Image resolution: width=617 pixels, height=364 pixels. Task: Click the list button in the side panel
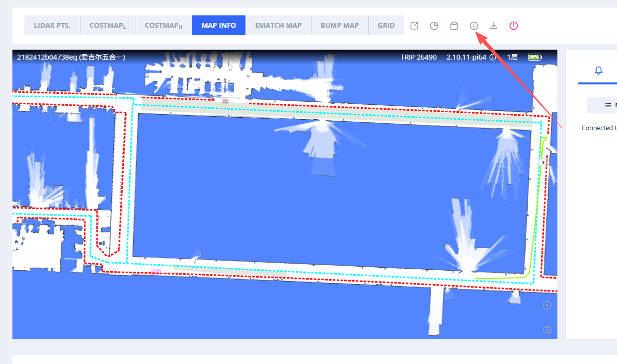click(608, 105)
